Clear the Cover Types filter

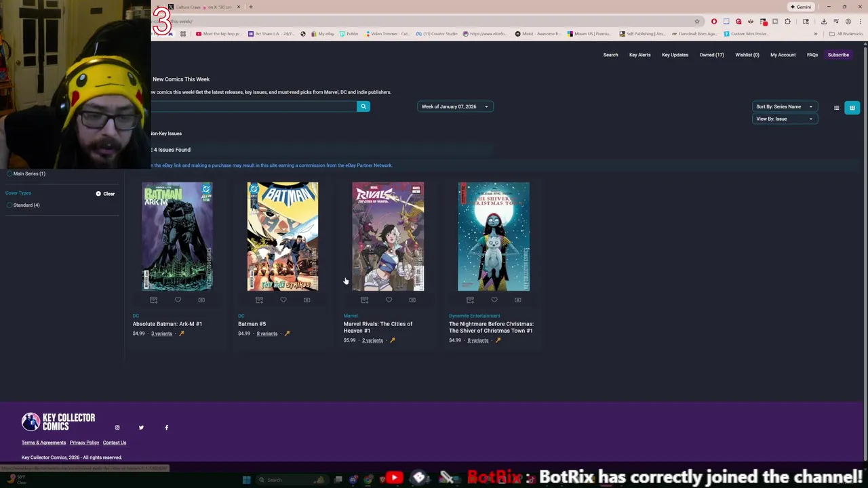(105, 194)
